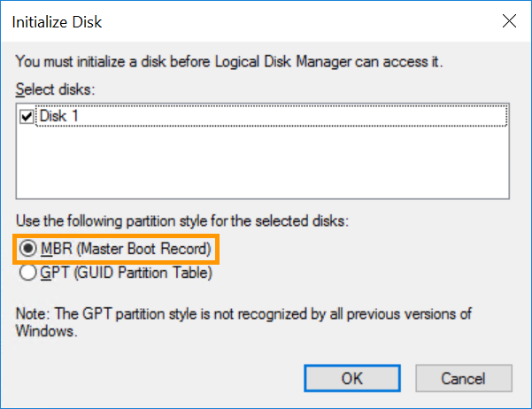This screenshot has height=409, width=532.
Task: Select the MBR radio button circle
Action: click(27, 250)
